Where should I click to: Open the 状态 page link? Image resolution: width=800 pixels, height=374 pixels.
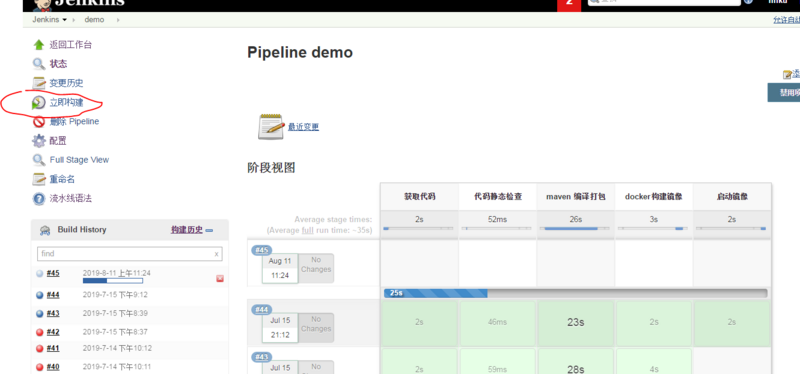[58, 64]
